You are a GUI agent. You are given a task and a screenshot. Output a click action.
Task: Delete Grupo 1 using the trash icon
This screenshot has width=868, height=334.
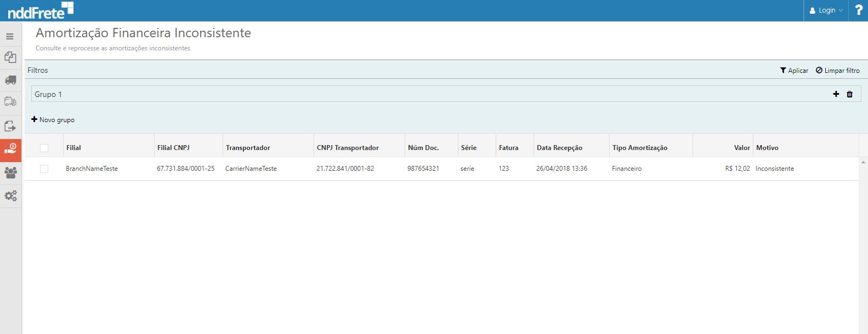pos(850,94)
